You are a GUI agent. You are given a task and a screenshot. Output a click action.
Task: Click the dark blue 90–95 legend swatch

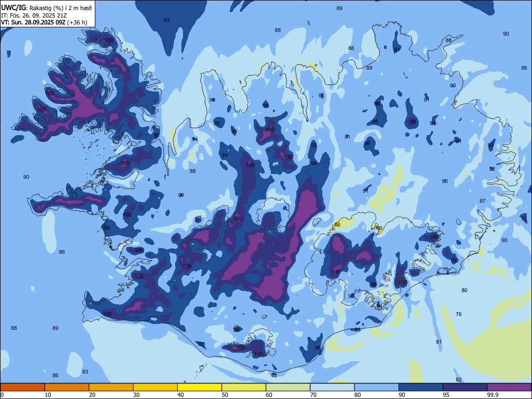421,387
